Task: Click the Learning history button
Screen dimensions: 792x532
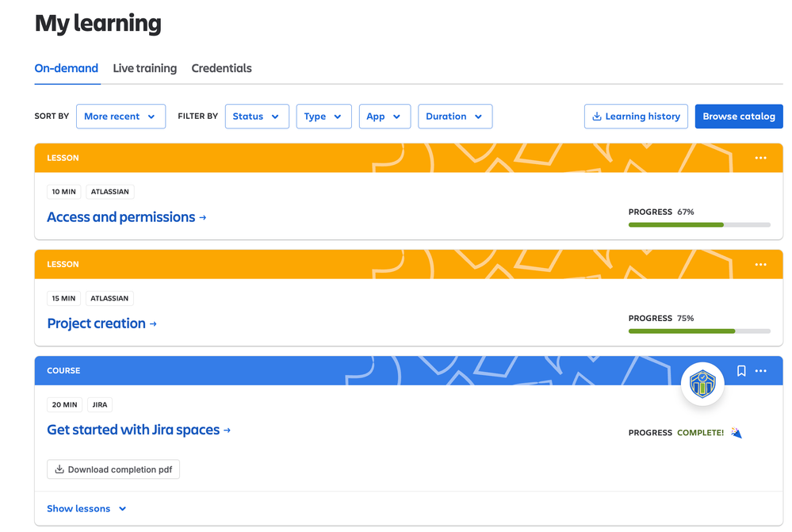Action: click(636, 117)
